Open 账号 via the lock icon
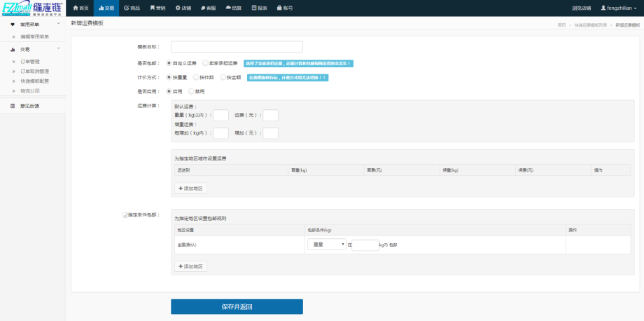The height and width of the screenshot is (321, 644). pos(280,8)
